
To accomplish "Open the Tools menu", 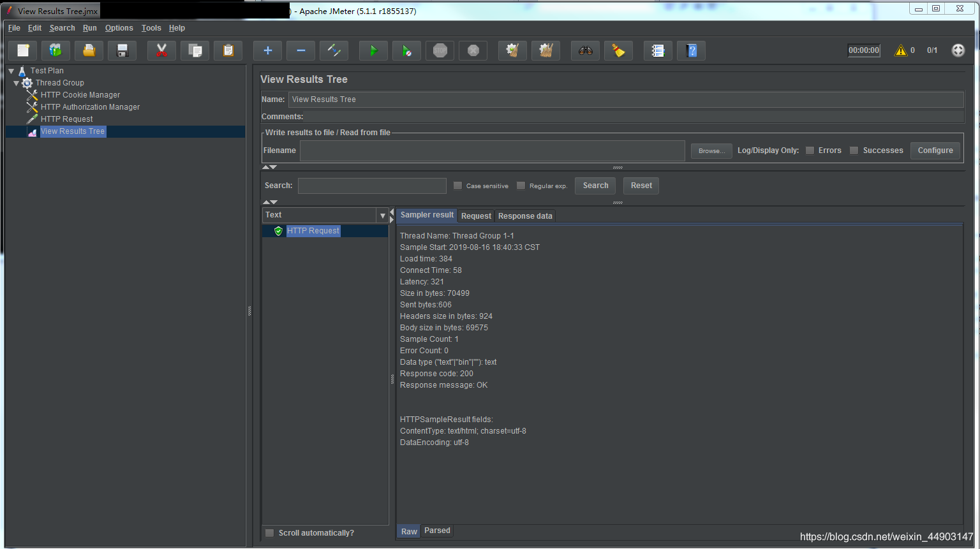I will coord(151,28).
